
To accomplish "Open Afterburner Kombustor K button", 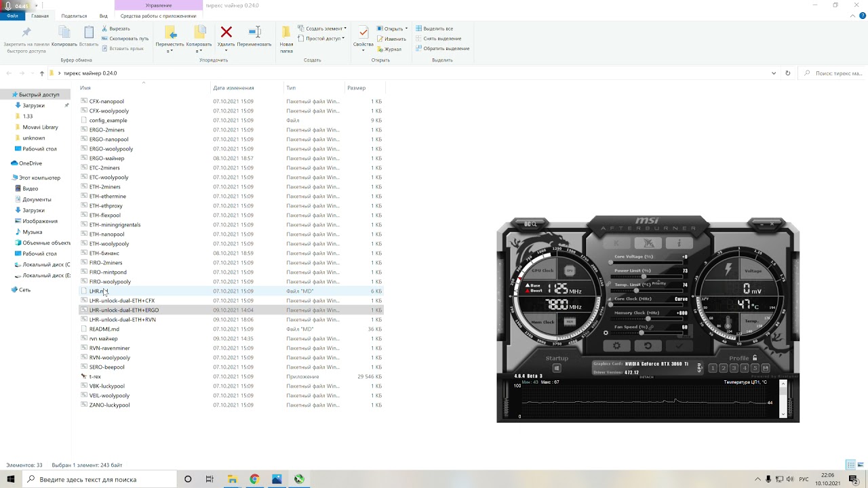I will 616,243.
